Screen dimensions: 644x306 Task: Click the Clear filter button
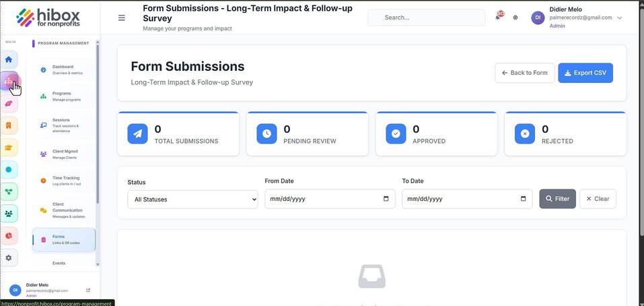click(598, 199)
